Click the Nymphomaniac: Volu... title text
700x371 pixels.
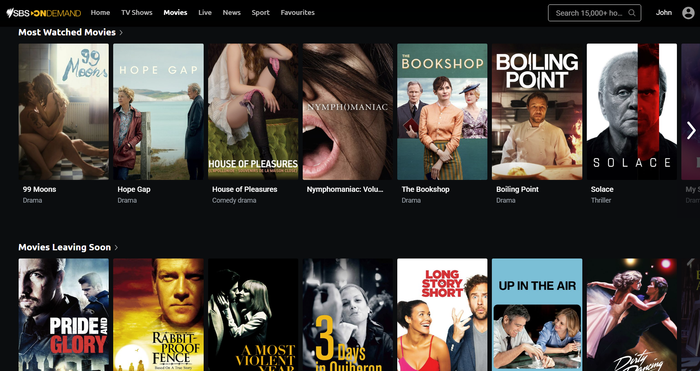(x=345, y=189)
